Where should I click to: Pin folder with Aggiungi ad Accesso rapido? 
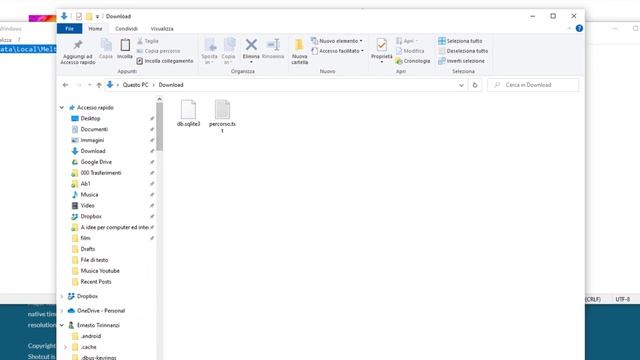click(x=78, y=52)
